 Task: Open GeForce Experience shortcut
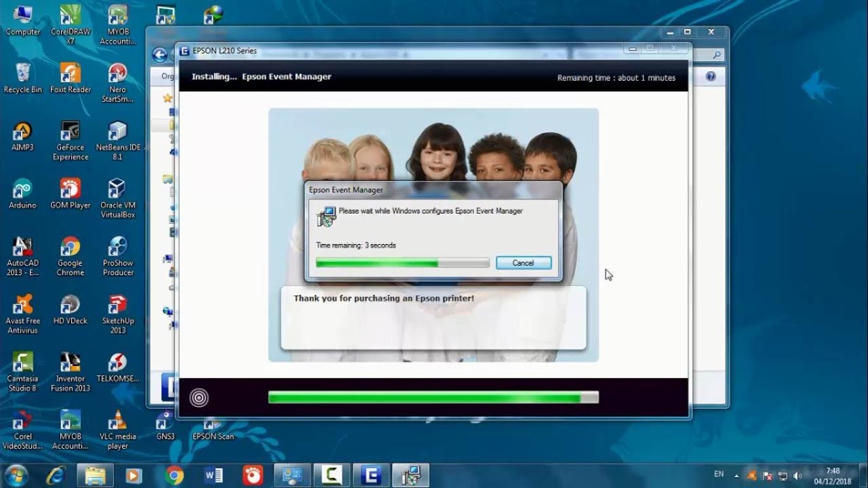click(71, 140)
